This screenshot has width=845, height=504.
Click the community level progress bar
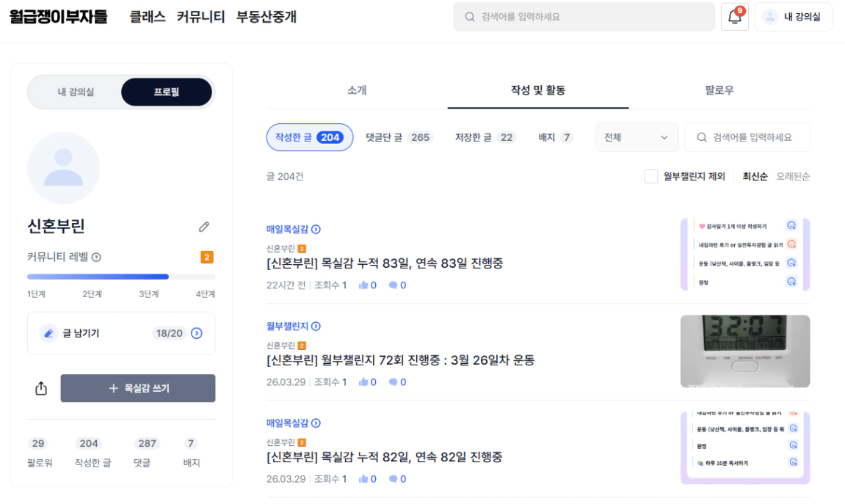click(121, 277)
